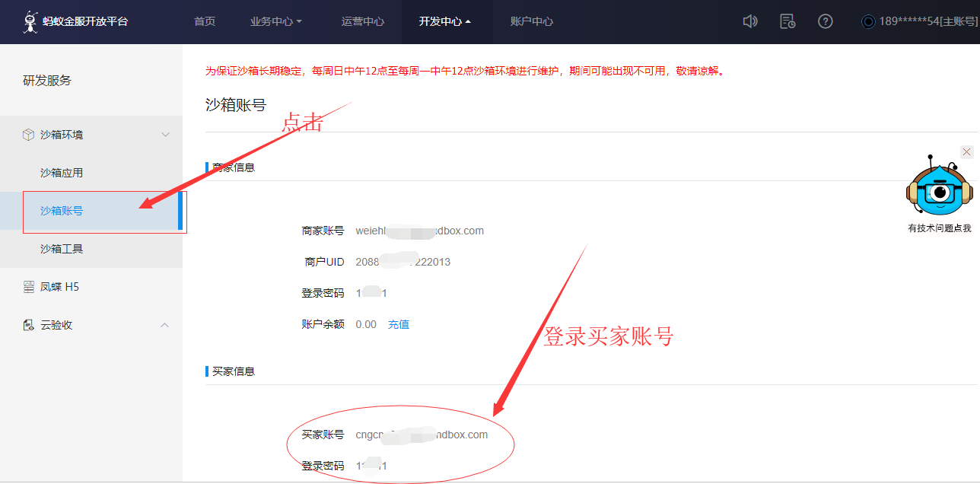Click the red sandbox maintenance notice text
Image resolution: width=980 pixels, height=484 pixels.
click(466, 71)
